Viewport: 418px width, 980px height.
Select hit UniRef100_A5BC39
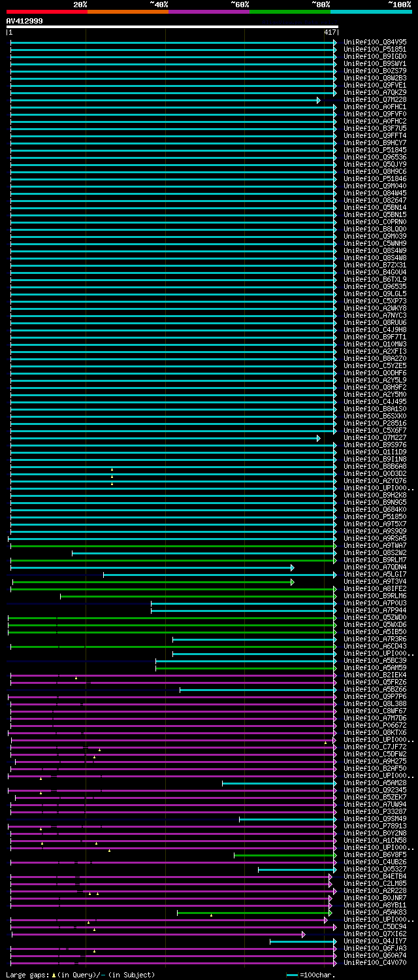374,660
